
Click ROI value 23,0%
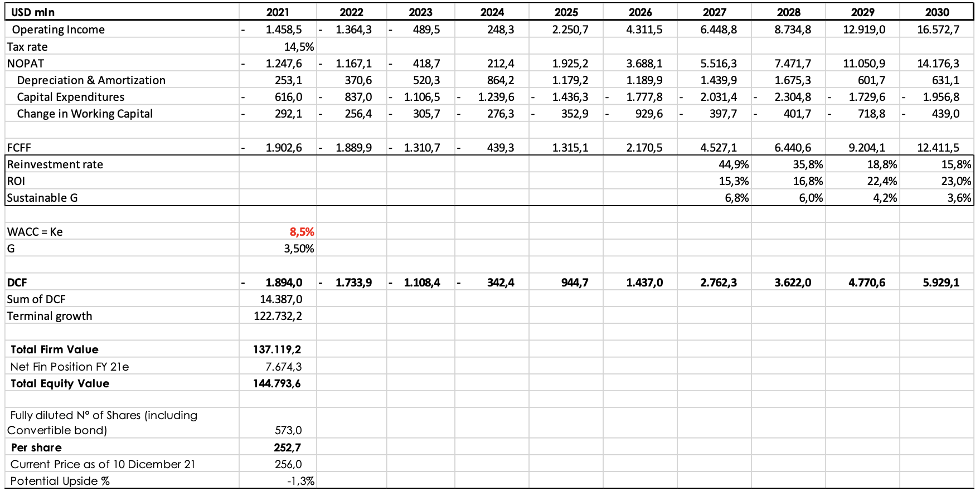956,181
